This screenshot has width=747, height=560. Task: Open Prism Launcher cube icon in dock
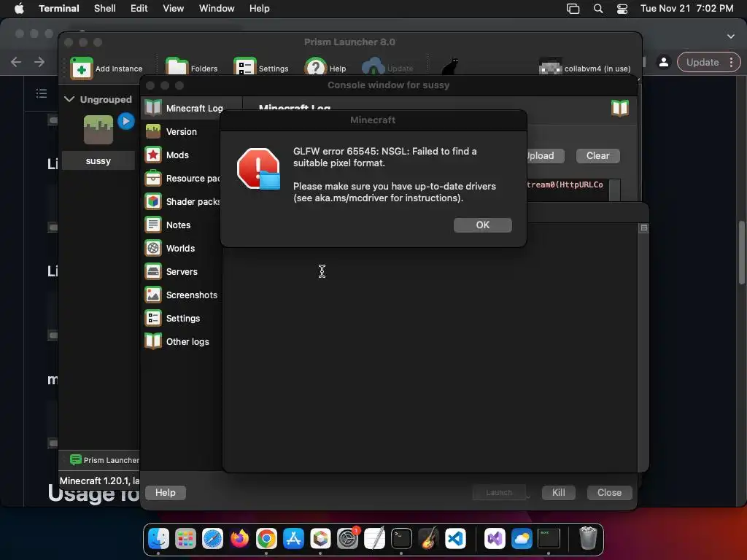320,539
